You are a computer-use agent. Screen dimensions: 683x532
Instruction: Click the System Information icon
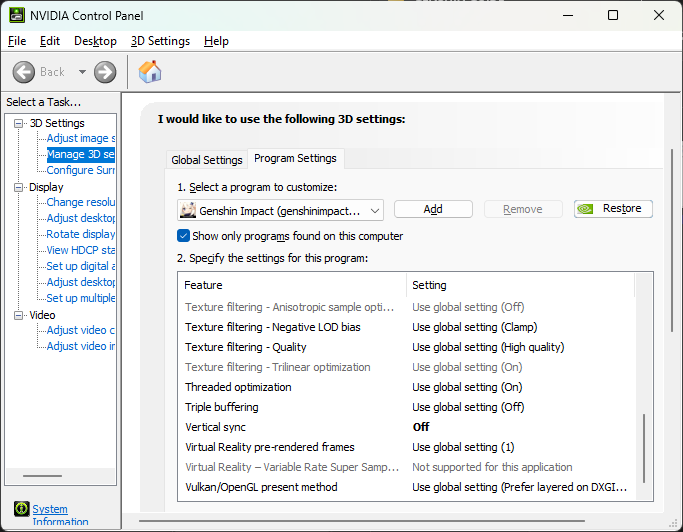(21, 508)
